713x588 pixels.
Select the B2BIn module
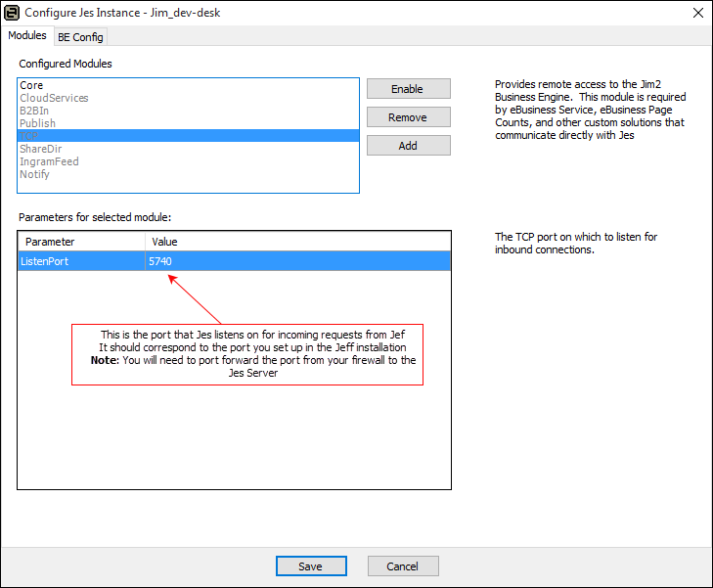click(188, 111)
